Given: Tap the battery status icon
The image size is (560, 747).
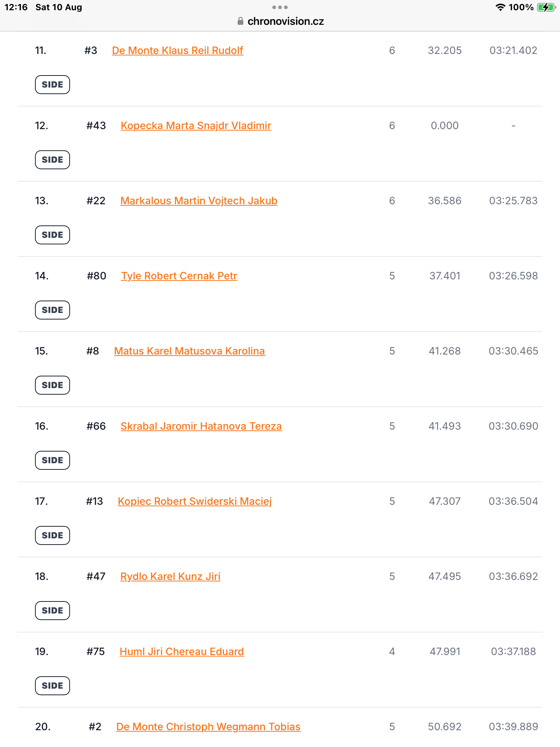Looking at the screenshot, I should click(546, 7).
